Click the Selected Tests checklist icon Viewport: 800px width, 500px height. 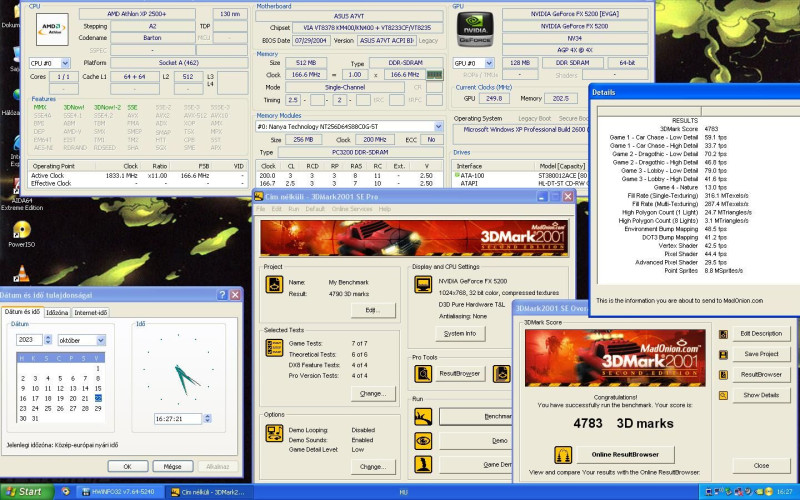click(274, 347)
